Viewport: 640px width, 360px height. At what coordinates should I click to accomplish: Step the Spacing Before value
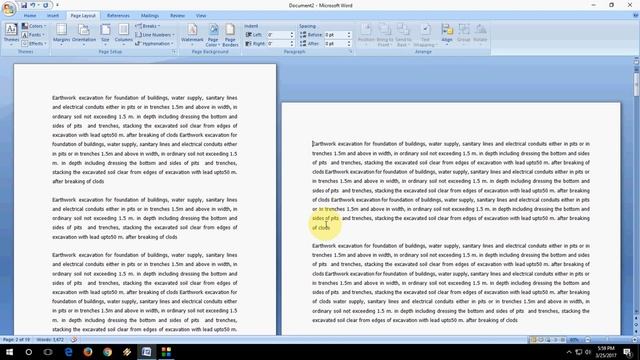point(349,35)
